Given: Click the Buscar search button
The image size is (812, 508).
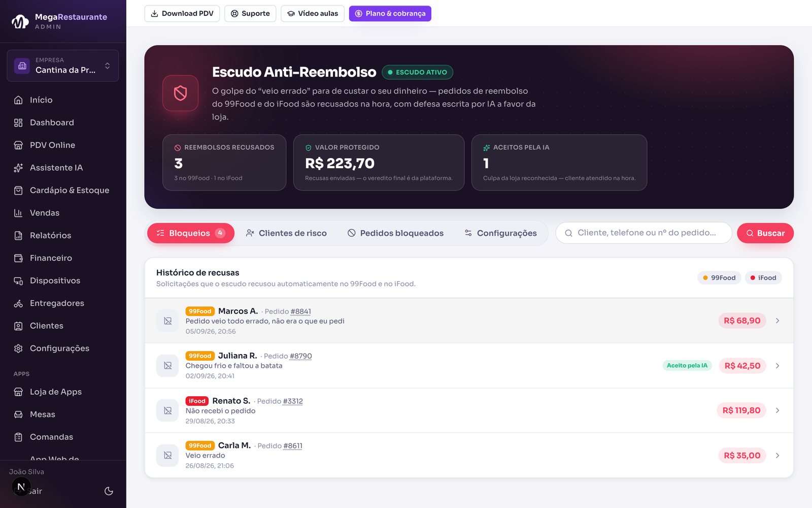Looking at the screenshot, I should (x=765, y=233).
